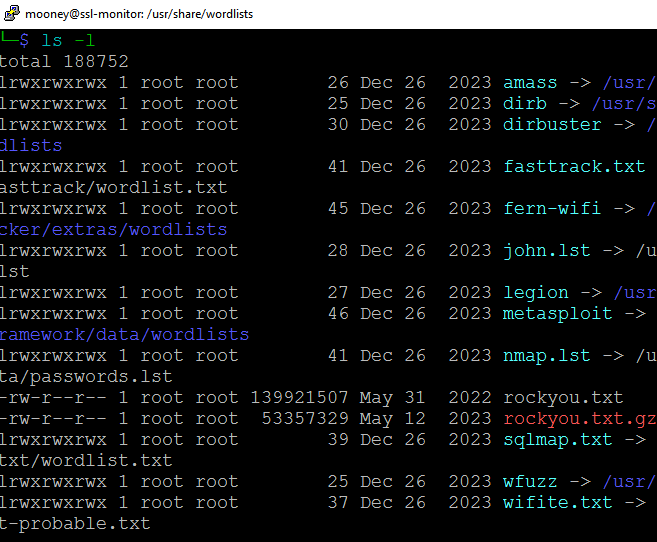Image resolution: width=657 pixels, height=542 pixels.
Task: Click the 'May 12' date on rockyou.txt.gz row
Action: [x=393, y=418]
